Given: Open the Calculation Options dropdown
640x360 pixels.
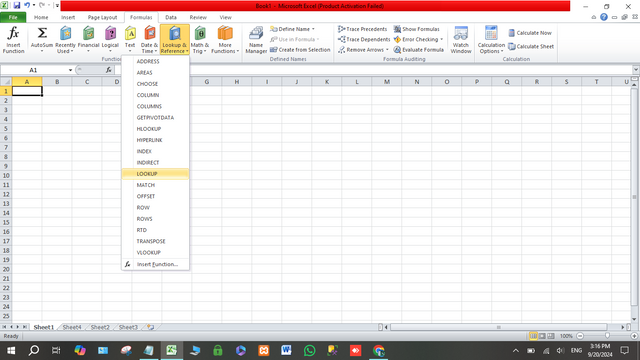Looking at the screenshot, I should (491, 39).
